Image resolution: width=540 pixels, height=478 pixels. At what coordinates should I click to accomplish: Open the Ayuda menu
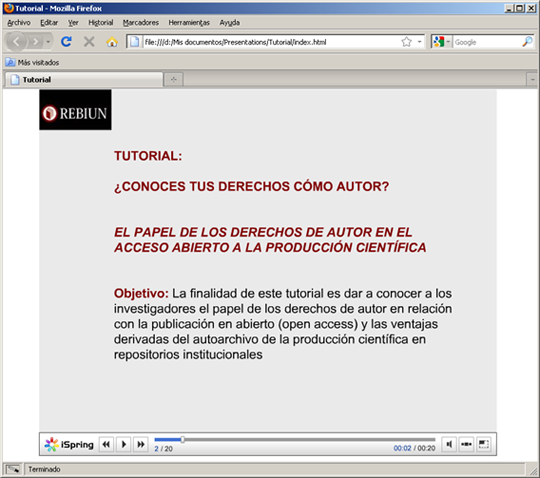[x=230, y=23]
